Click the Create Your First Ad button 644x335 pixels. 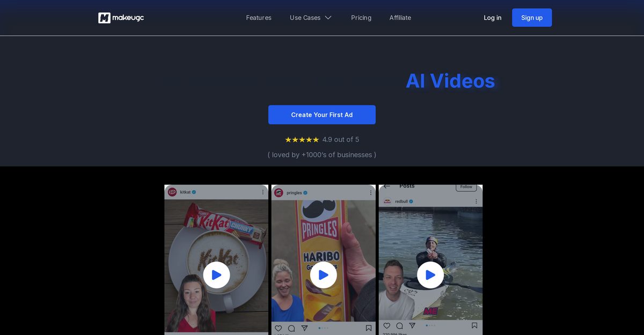tap(322, 115)
